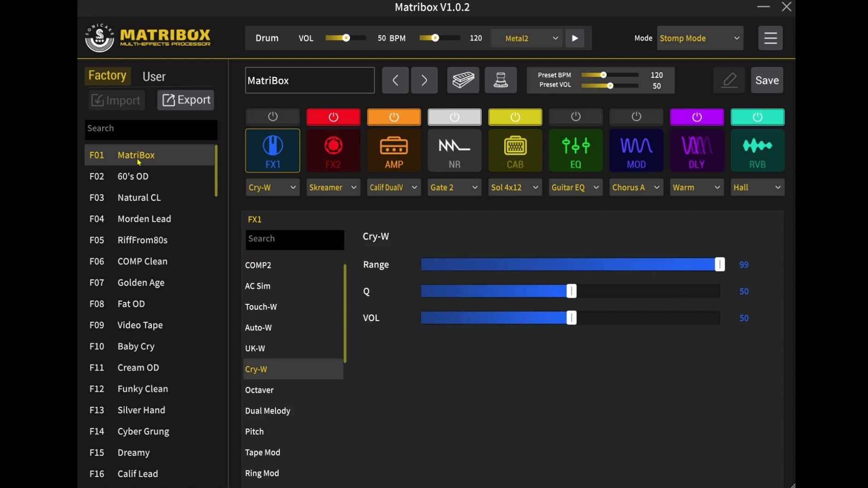Open the Chorus A dropdown
Screen dimensions: 868x488
pyautogui.click(x=636, y=187)
